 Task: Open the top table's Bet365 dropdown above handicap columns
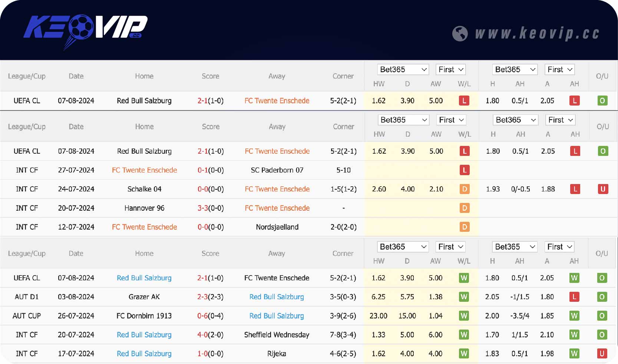tap(515, 70)
